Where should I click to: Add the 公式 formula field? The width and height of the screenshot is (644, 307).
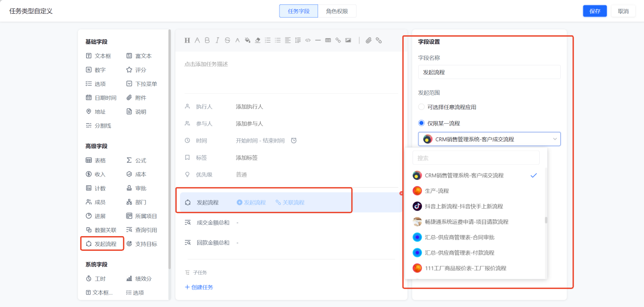tap(136, 160)
